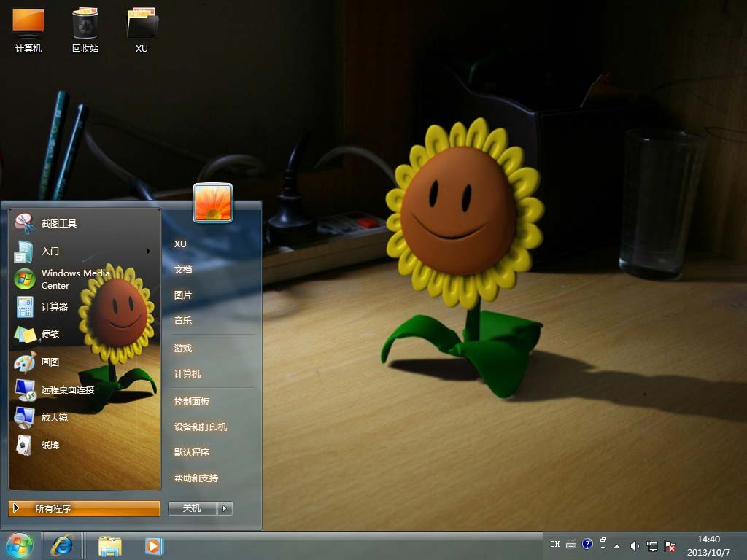Expand 所有程序 (All Programs) list
The image size is (747, 560).
(84, 508)
